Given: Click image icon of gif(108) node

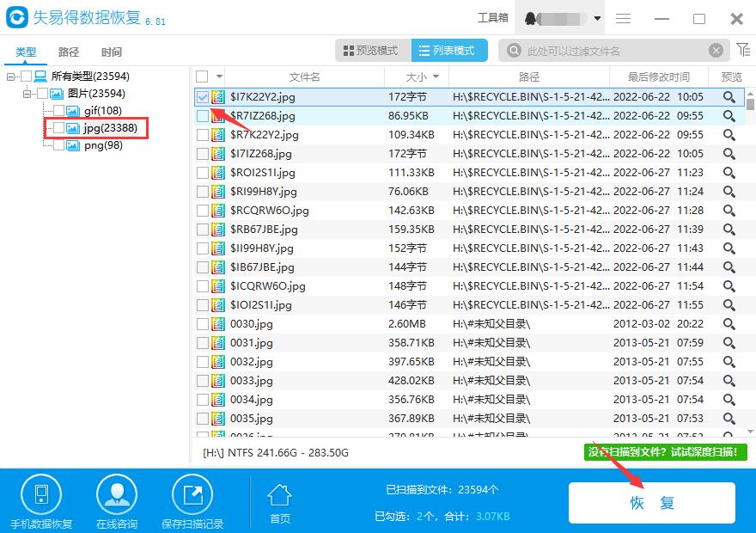Looking at the screenshot, I should coord(73,111).
